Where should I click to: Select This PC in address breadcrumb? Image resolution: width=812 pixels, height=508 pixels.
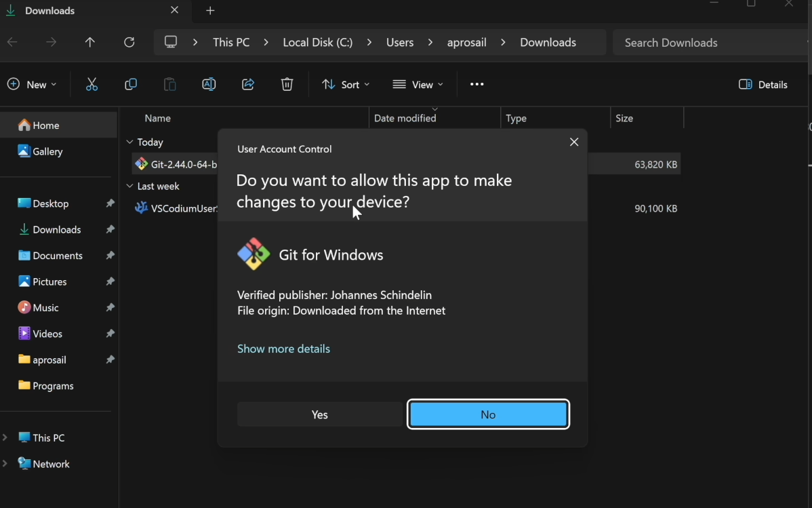(231, 43)
